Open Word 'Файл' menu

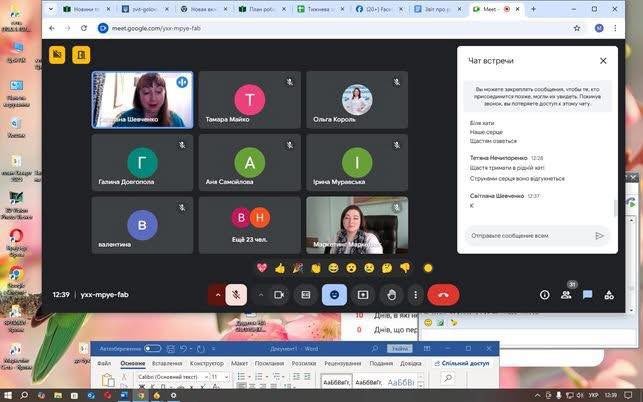point(104,363)
